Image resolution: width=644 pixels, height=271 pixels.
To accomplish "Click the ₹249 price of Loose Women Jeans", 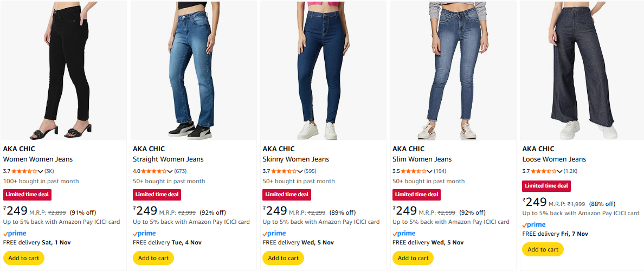I will pyautogui.click(x=535, y=202).
